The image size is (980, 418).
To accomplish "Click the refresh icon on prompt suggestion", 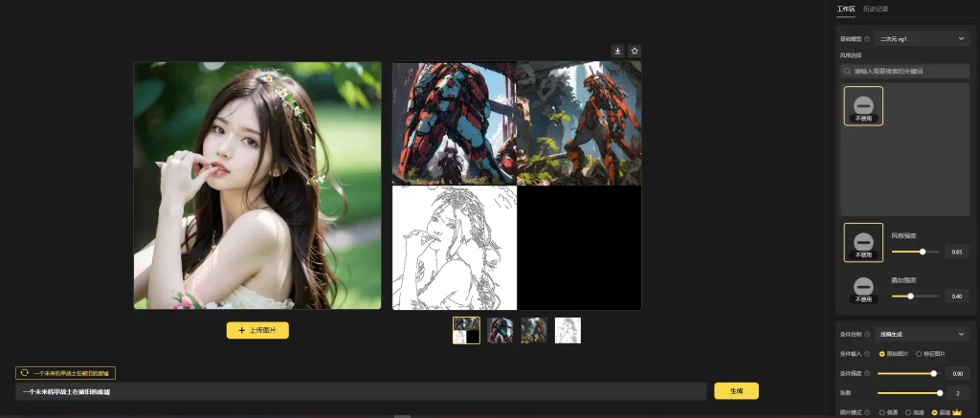I will 24,373.
